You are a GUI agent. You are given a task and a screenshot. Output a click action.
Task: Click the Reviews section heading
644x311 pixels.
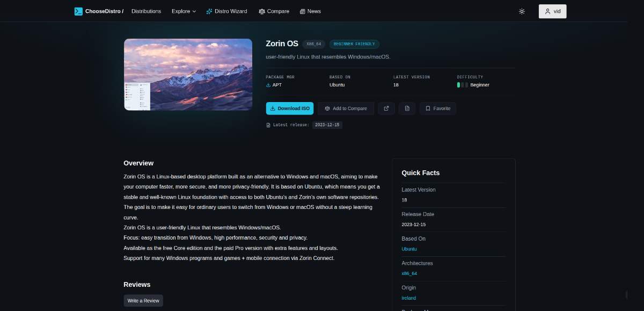click(x=137, y=285)
